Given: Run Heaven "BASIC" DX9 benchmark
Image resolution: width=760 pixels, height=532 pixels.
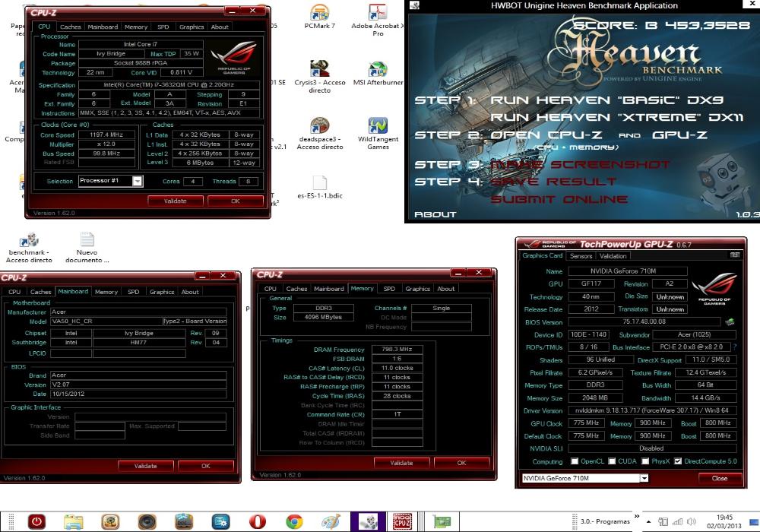Looking at the screenshot, I should 607,100.
